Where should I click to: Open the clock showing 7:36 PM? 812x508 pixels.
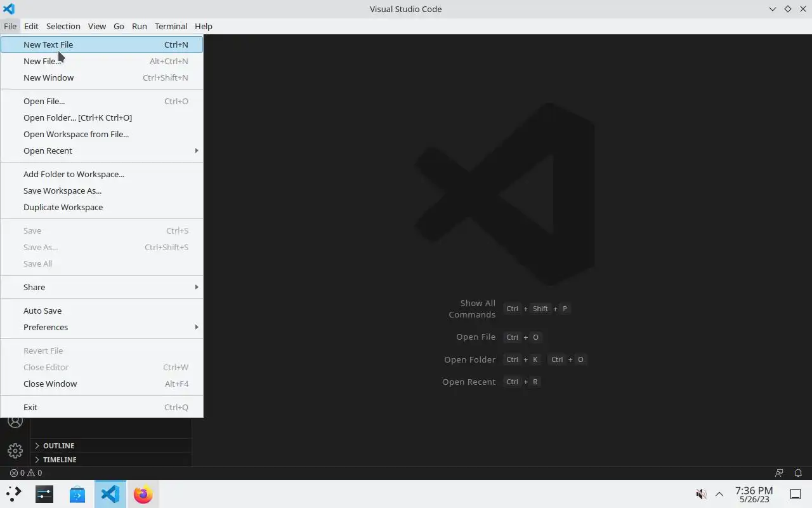point(754,494)
